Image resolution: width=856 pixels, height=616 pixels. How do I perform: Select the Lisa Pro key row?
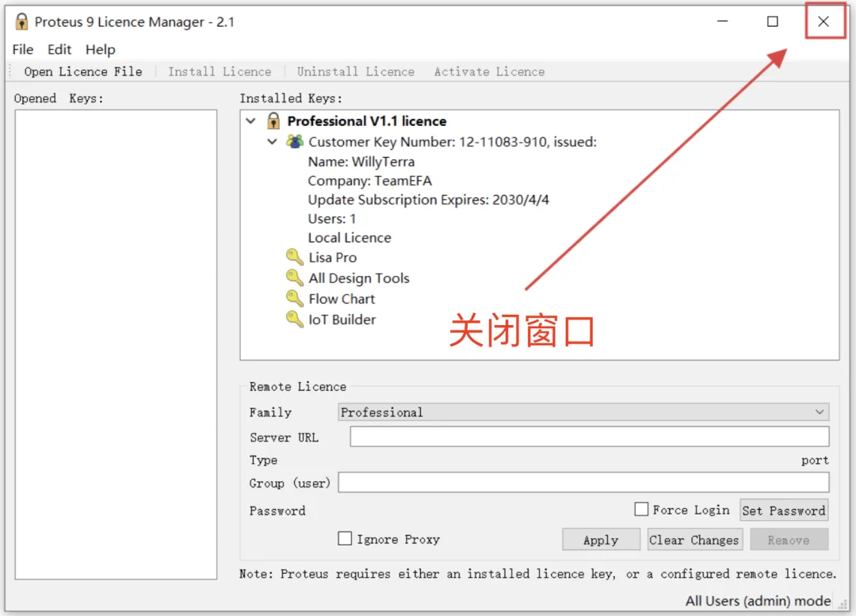click(x=332, y=257)
